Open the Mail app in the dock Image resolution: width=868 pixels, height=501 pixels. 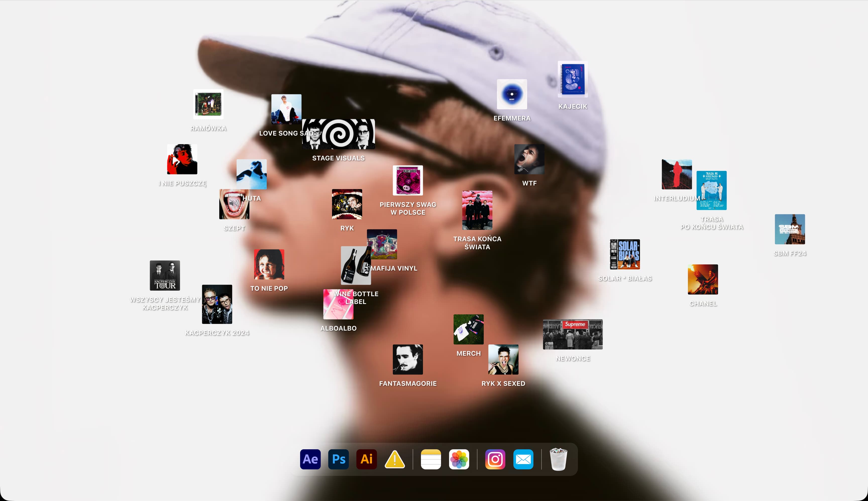coord(523,459)
